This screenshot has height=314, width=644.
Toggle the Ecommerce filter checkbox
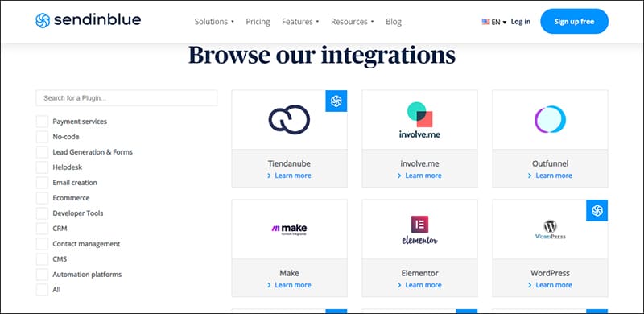pos(42,198)
